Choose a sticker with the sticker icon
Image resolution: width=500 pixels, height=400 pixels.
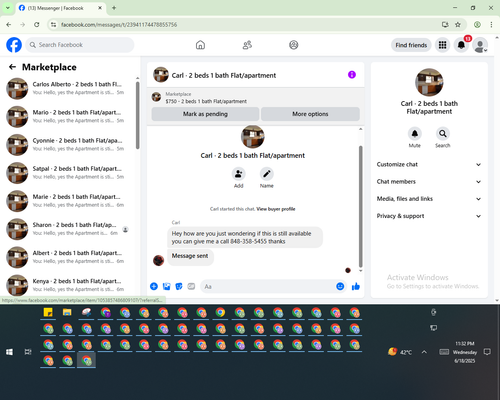pos(179,286)
